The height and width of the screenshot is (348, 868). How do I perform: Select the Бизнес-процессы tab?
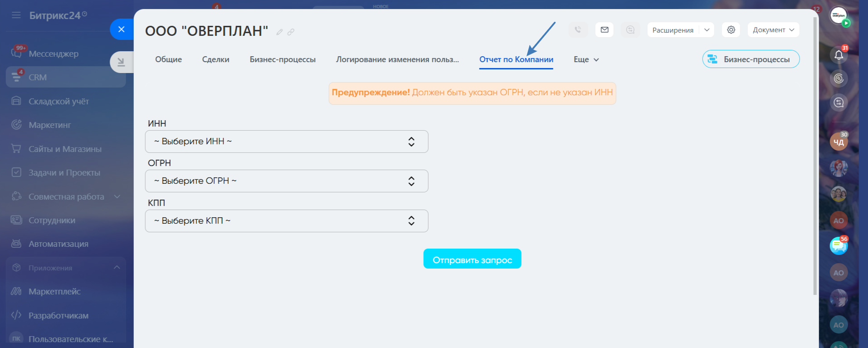(x=283, y=59)
